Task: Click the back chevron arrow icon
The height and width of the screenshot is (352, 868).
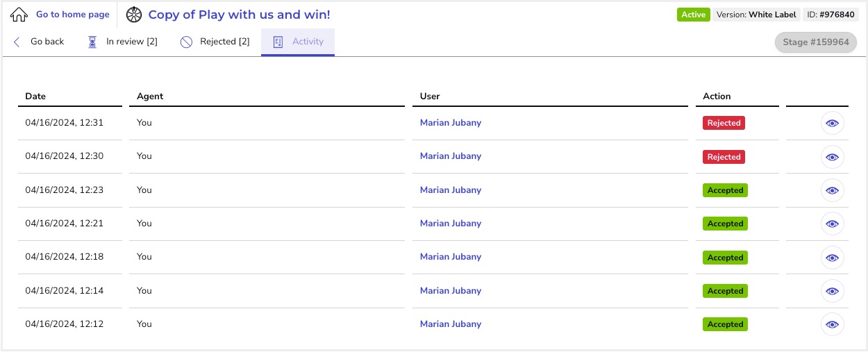Action: pyautogui.click(x=17, y=42)
